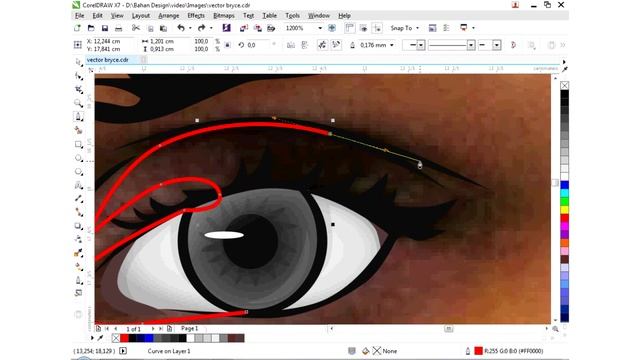Open the Effects menu

coord(196,16)
